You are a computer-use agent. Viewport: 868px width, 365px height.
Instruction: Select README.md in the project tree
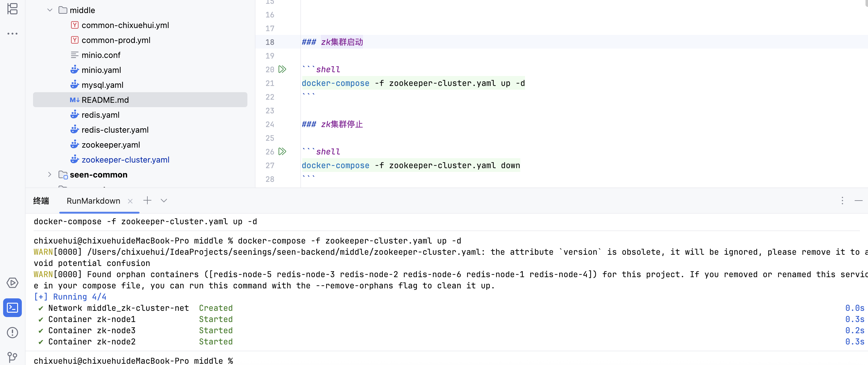(105, 100)
